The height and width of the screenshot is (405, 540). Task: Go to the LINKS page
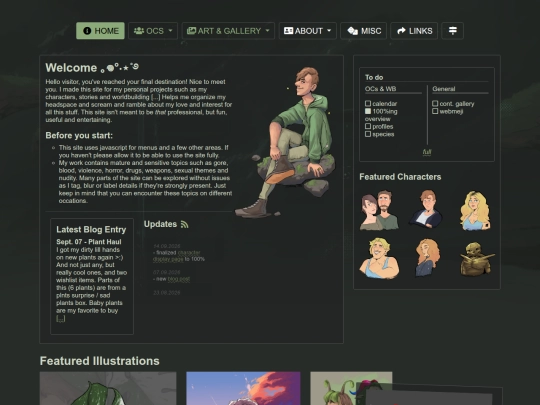pos(414,31)
